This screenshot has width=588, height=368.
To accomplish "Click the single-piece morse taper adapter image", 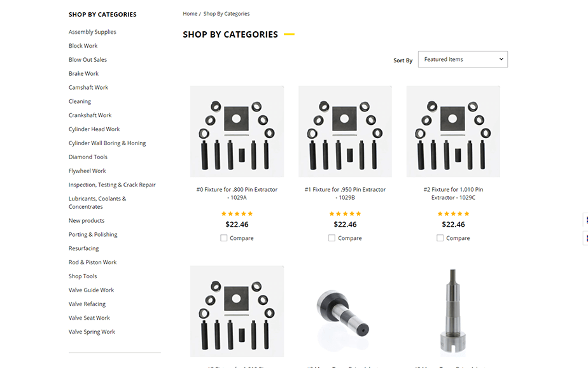I will click(x=345, y=312).
